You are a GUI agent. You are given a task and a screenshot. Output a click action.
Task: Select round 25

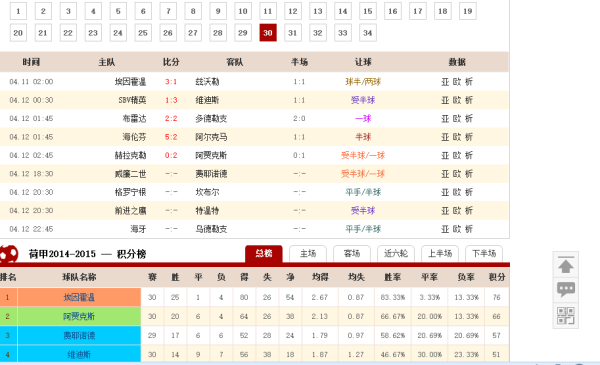(x=143, y=33)
